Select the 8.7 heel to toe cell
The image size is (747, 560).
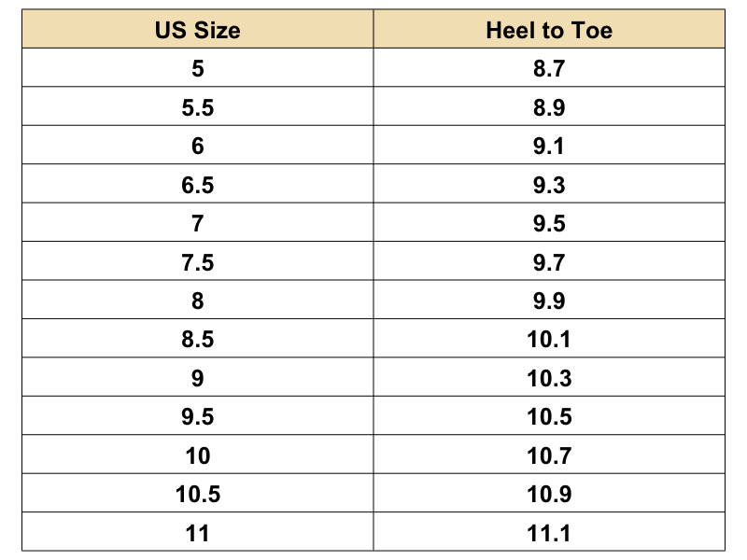pyautogui.click(x=549, y=68)
